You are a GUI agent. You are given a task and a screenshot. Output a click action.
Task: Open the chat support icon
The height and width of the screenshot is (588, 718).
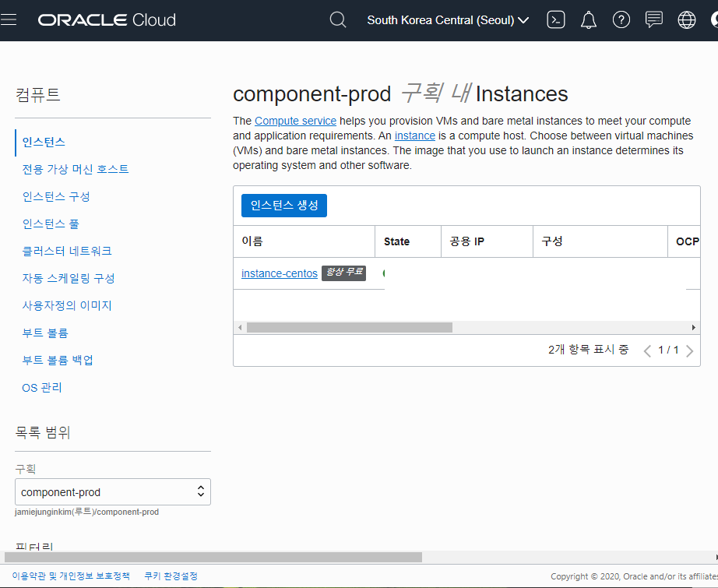point(654,19)
